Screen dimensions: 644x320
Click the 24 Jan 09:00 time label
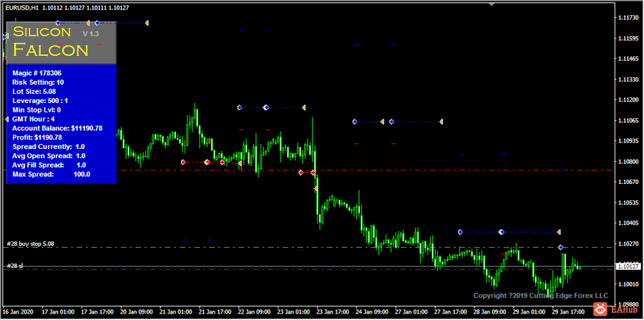[x=371, y=312]
